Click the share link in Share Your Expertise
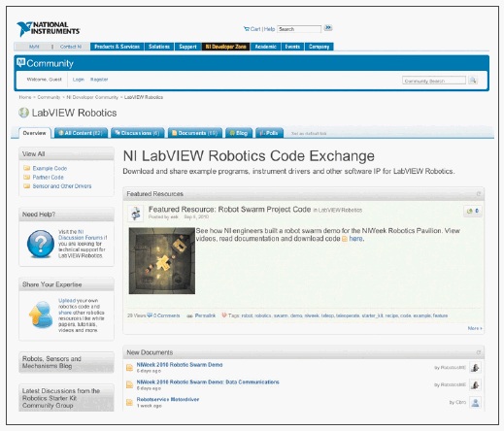 [x=65, y=313]
